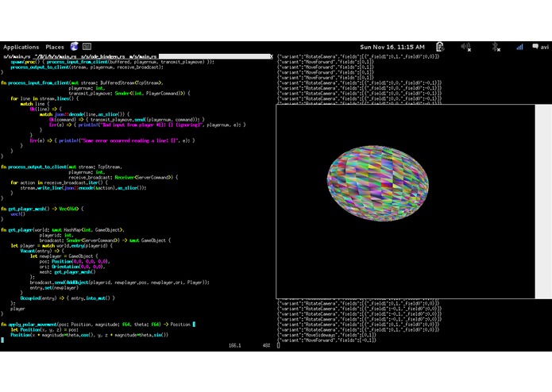Click the 'vec!()' line
Screen dimensions: 552x392
click(18, 214)
